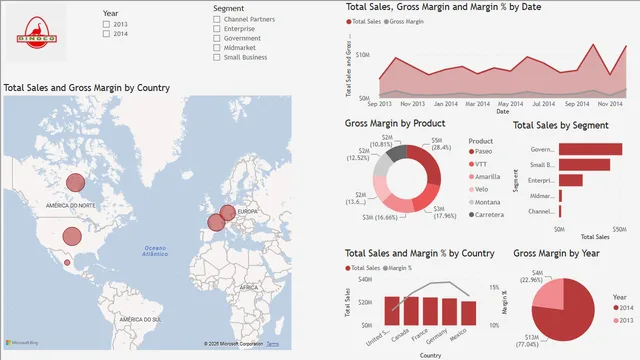Tick the 2014 year checkbox
This screenshot has width=640, height=360.
click(107, 34)
